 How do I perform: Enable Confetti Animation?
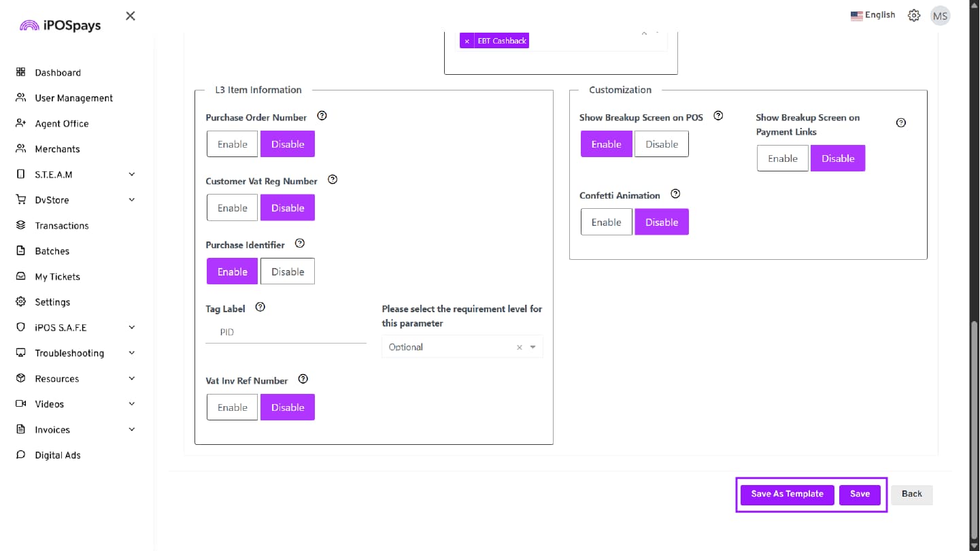point(606,222)
